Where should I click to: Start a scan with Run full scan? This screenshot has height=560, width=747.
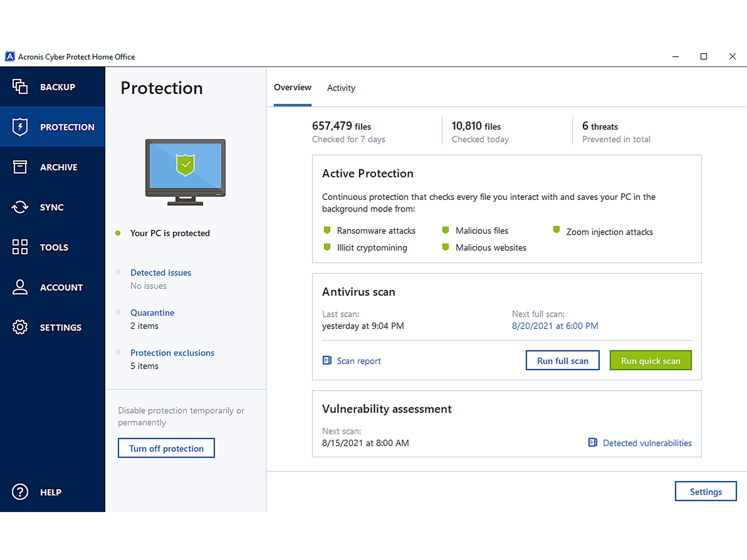(x=562, y=360)
